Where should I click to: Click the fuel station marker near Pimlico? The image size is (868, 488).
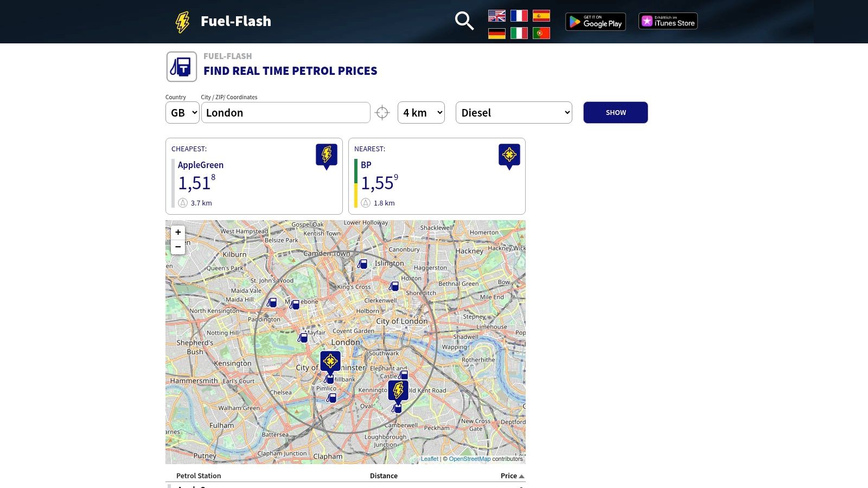pos(331,398)
